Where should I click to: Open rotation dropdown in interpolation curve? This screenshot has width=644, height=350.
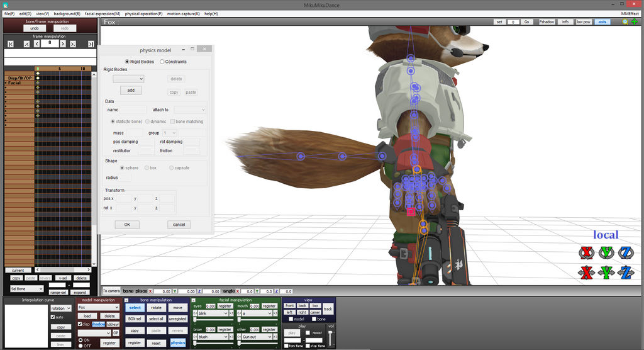61,308
